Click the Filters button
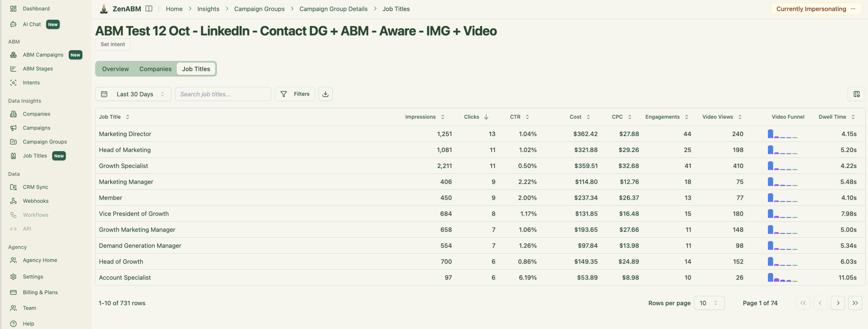 tap(295, 94)
